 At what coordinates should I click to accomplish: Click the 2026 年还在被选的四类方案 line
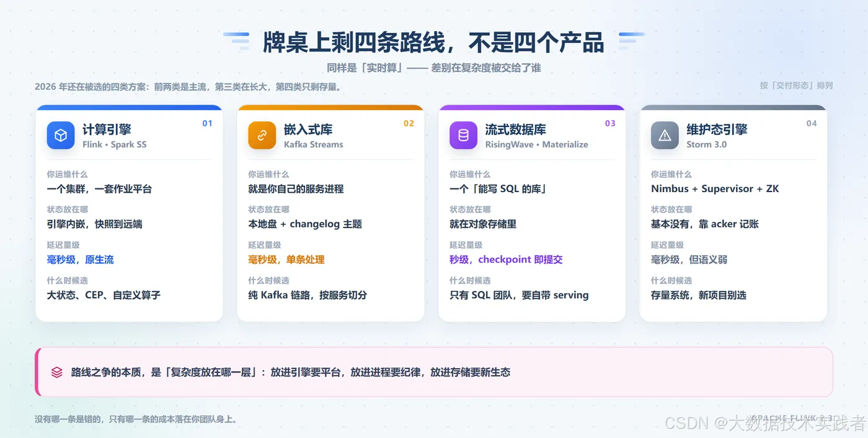[x=188, y=87]
